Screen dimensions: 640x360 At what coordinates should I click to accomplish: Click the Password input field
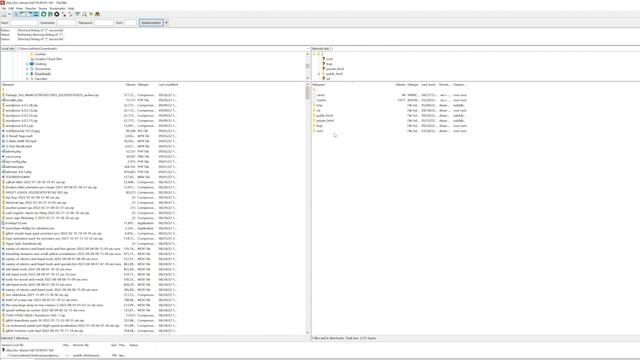click(x=104, y=23)
